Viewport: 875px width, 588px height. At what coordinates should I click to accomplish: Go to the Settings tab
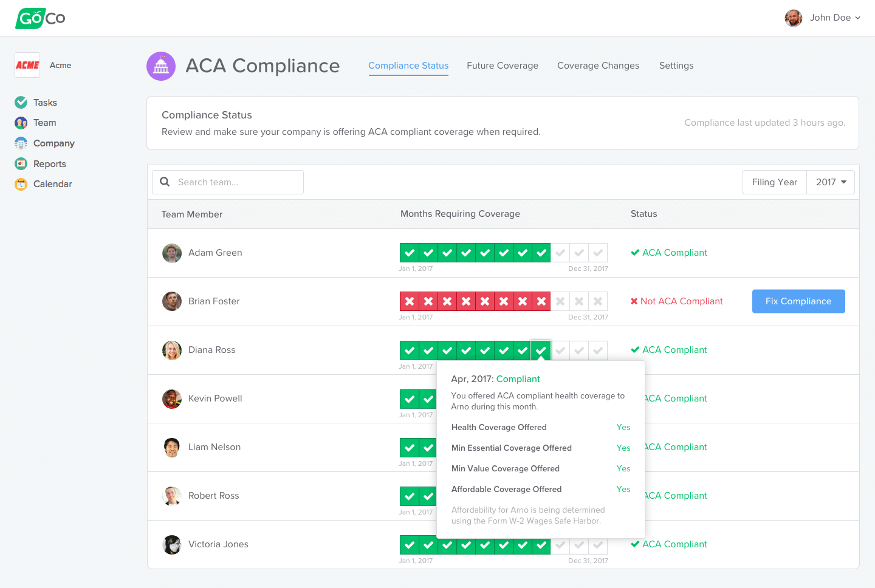(x=676, y=66)
